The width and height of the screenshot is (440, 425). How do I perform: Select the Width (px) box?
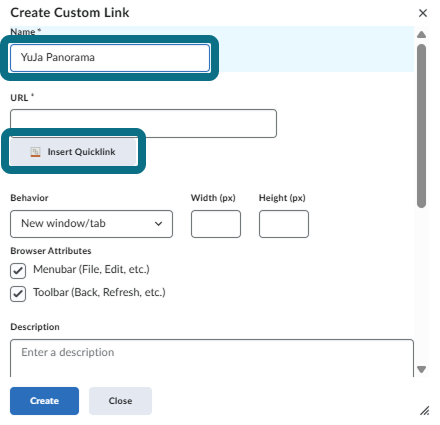click(216, 224)
